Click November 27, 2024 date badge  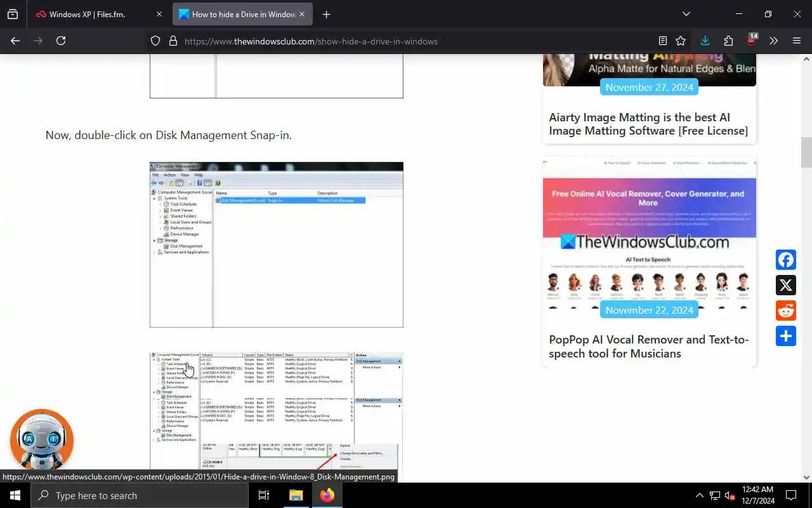coord(649,87)
